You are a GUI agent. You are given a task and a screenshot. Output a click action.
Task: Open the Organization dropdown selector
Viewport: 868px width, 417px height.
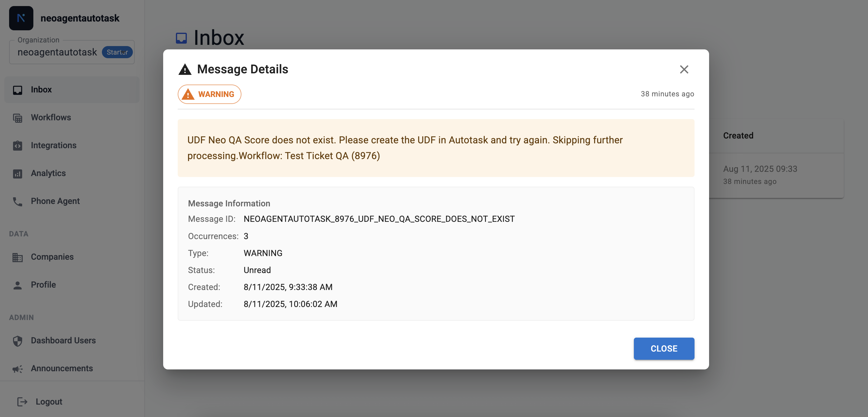57,52
